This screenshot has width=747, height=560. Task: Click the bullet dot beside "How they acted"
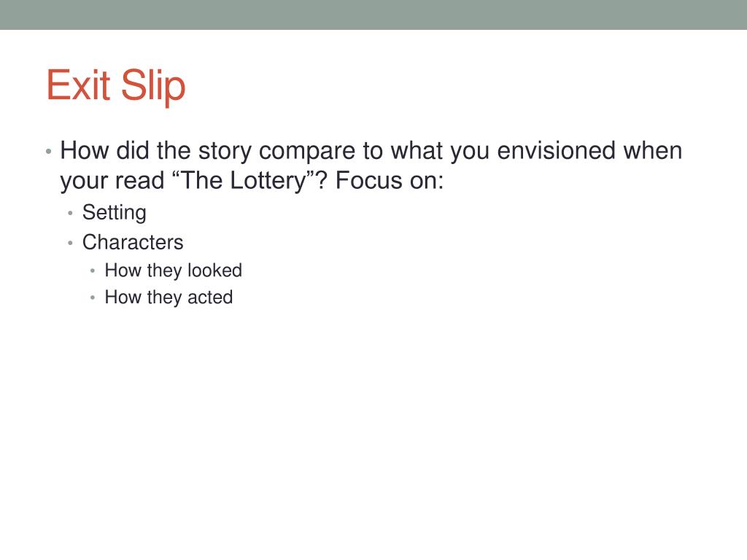coord(93,298)
